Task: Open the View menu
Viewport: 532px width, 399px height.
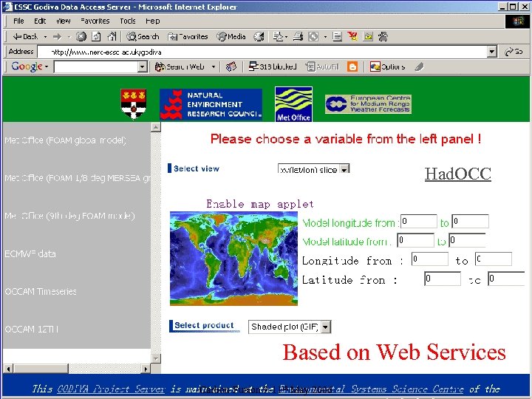Action: tap(63, 21)
